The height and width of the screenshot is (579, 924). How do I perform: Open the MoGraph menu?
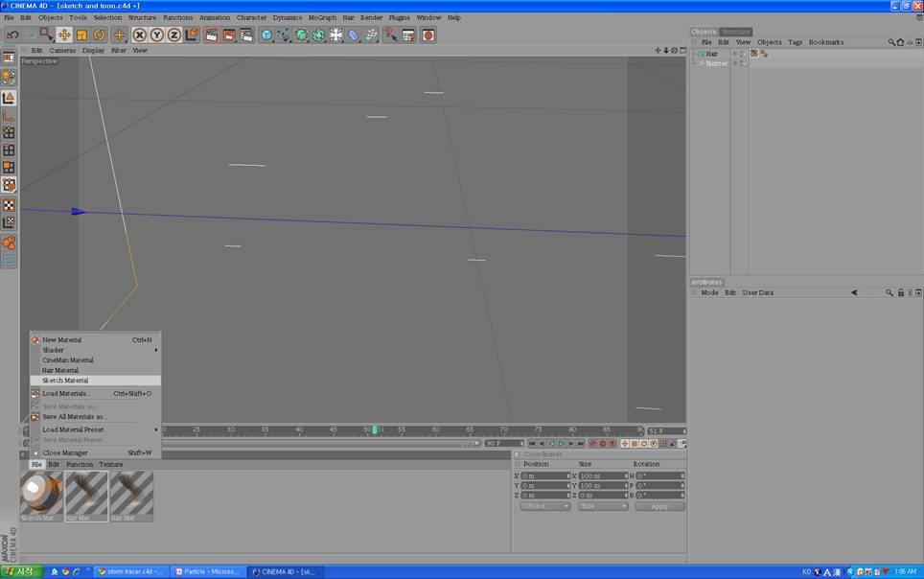[322, 17]
